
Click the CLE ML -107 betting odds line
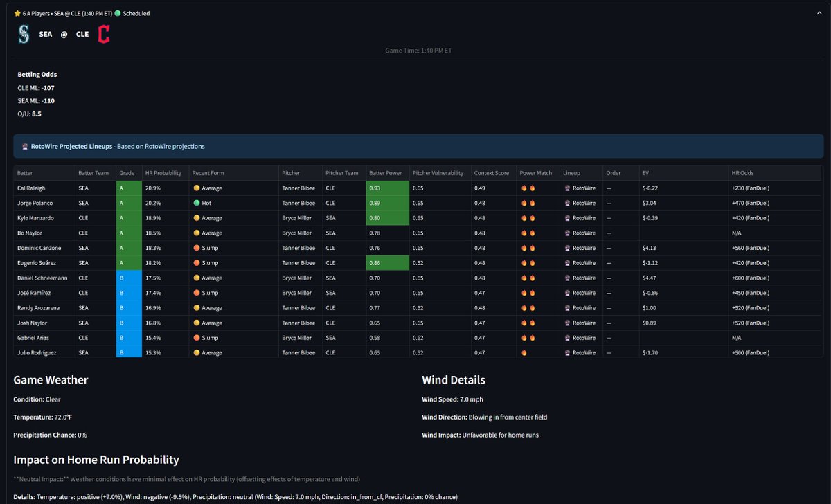point(36,87)
